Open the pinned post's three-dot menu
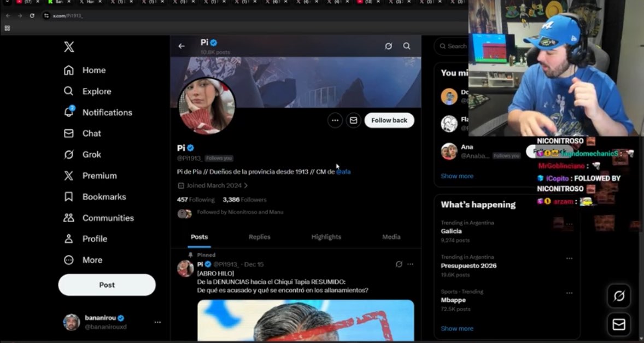Viewport: 644px width, 343px height. coord(411,264)
